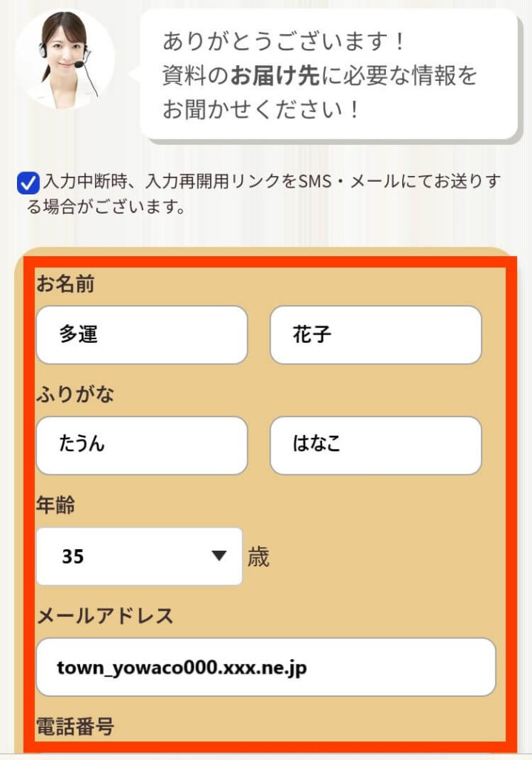Click the operator avatar photo

[64, 59]
